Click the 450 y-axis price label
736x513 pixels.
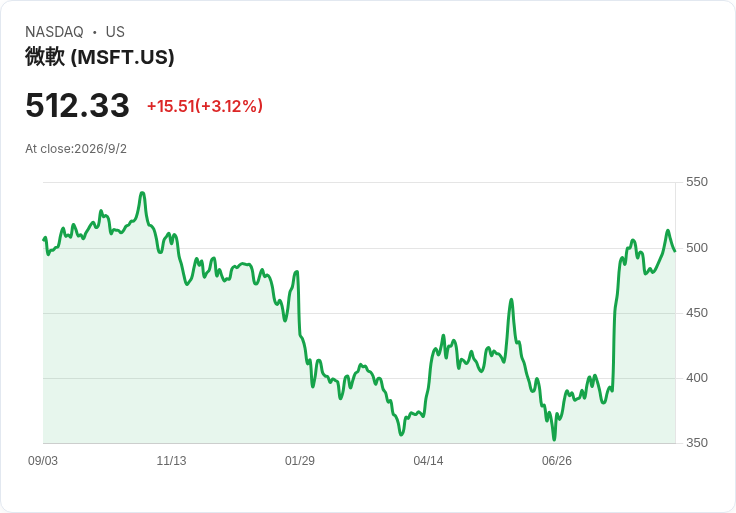[x=697, y=313]
